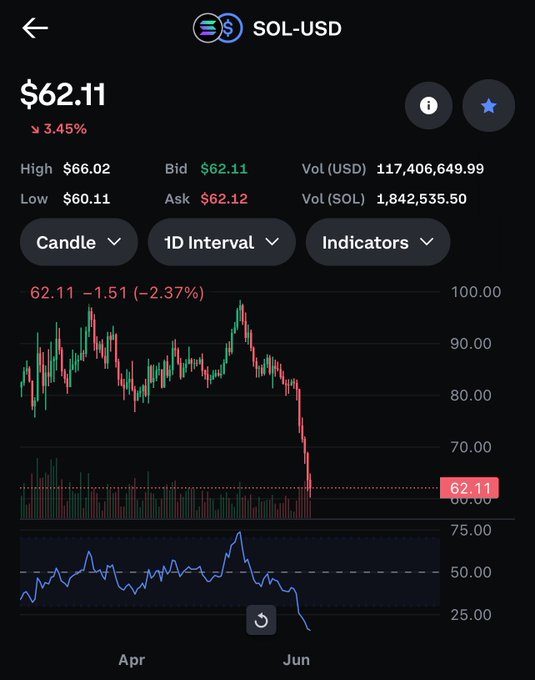Screen dimensions: 535x680
Task: Tap Vol (USD) value 117,406,649.99
Action: [430, 169]
